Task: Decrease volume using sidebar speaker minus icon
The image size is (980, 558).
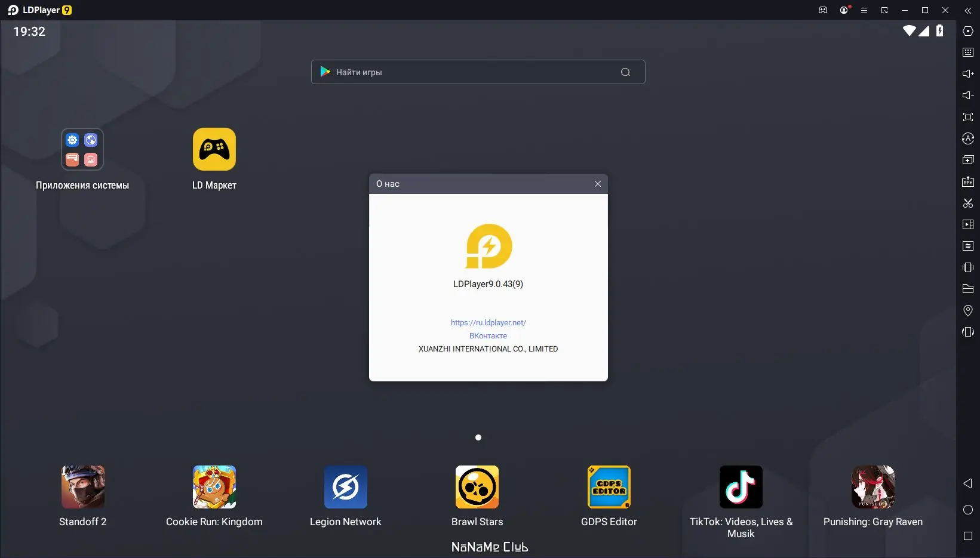Action: tap(968, 95)
